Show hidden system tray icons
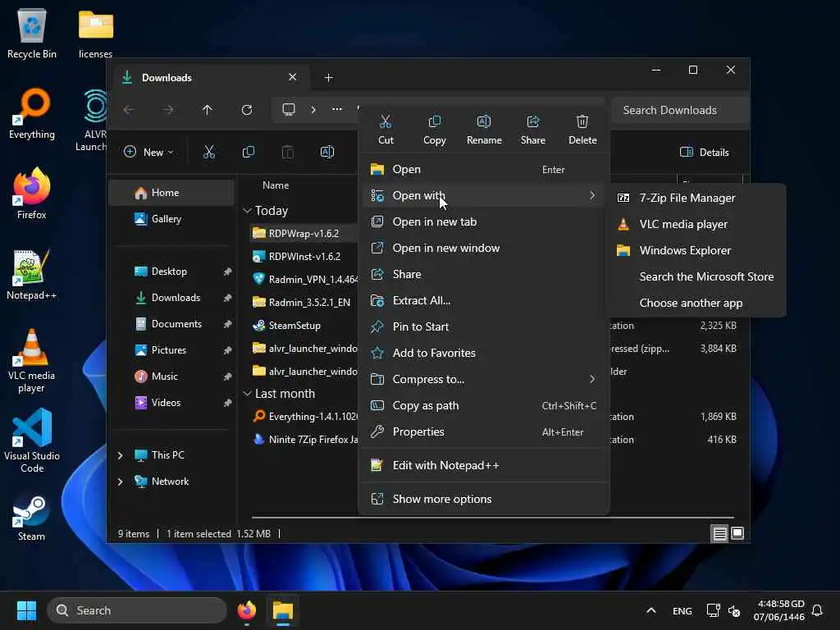The height and width of the screenshot is (630, 840). (651, 610)
